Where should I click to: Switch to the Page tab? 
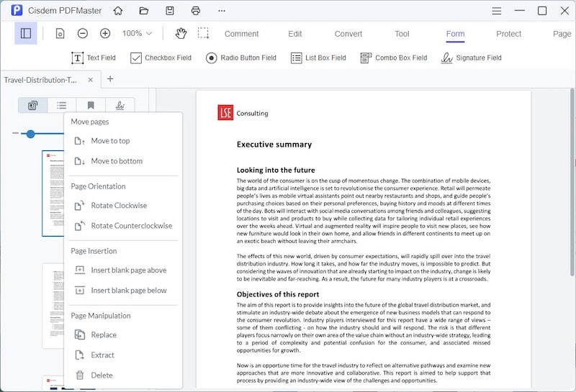[x=562, y=34]
